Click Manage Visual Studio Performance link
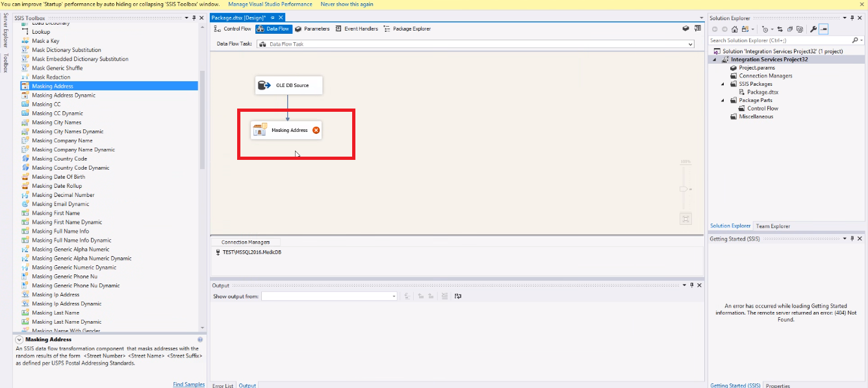 click(x=270, y=4)
